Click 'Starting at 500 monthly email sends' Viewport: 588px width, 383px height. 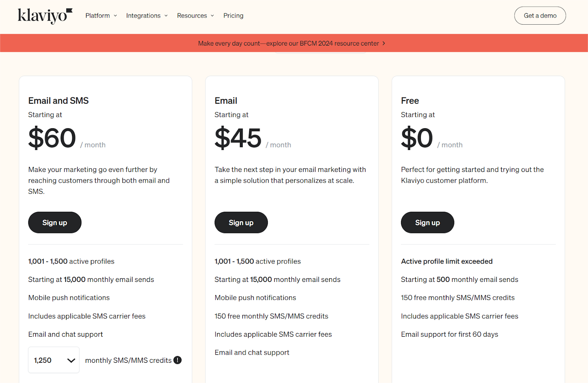pyautogui.click(x=459, y=280)
